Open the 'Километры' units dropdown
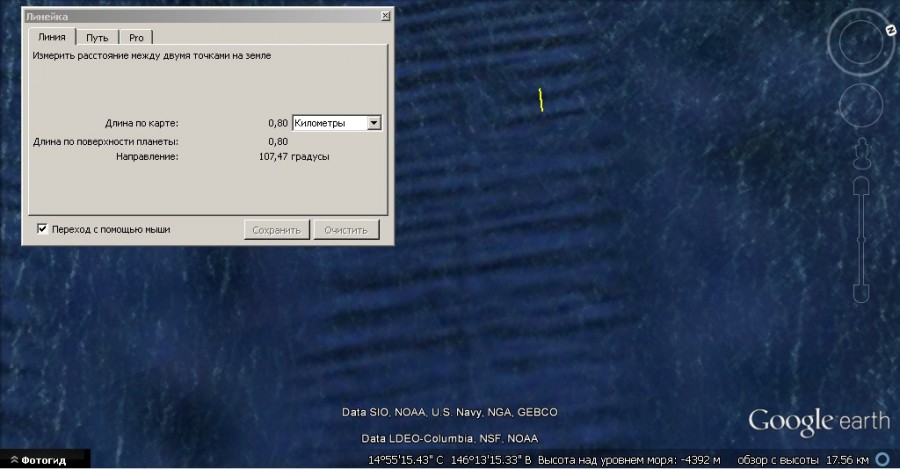 click(x=336, y=123)
